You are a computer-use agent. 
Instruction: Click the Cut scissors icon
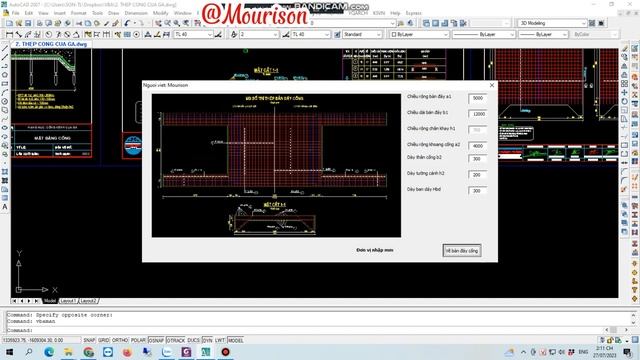click(x=79, y=23)
